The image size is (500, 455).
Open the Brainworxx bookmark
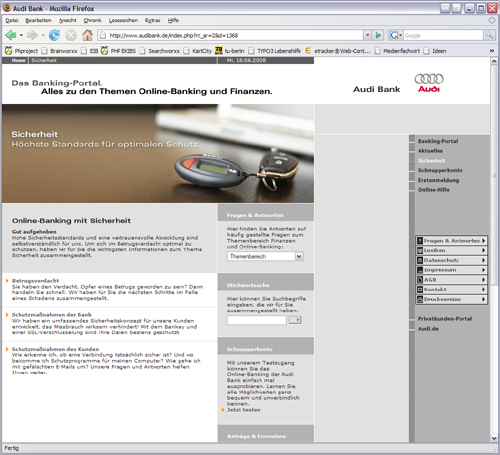59,51
